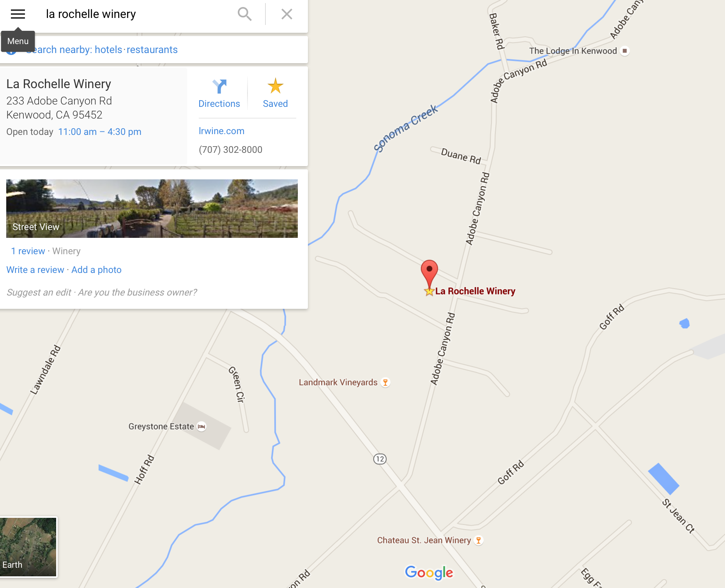Expand opening hours 11:00 am – 4:30 pm
This screenshot has width=725, height=588.
[100, 132]
